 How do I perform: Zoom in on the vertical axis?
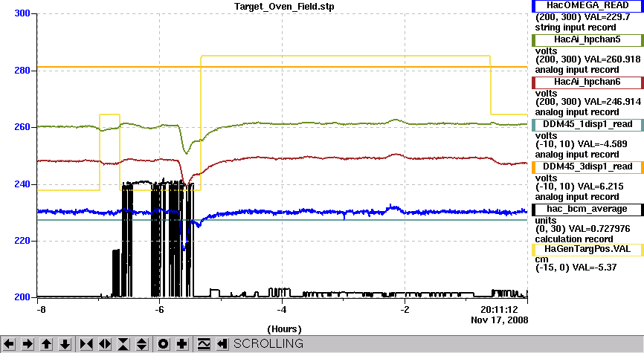(123, 343)
